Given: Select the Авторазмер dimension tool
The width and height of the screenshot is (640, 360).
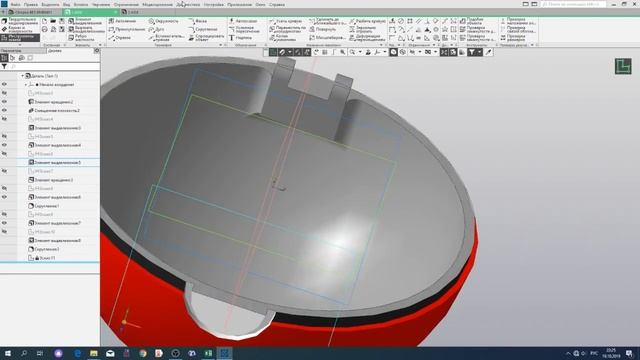Looking at the screenshot, I should pyautogui.click(x=243, y=21).
